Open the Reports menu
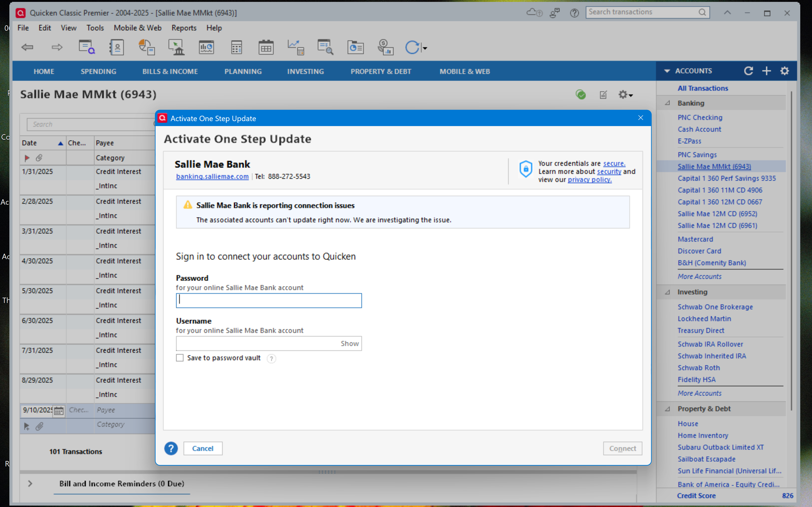812x507 pixels. tap(183, 28)
